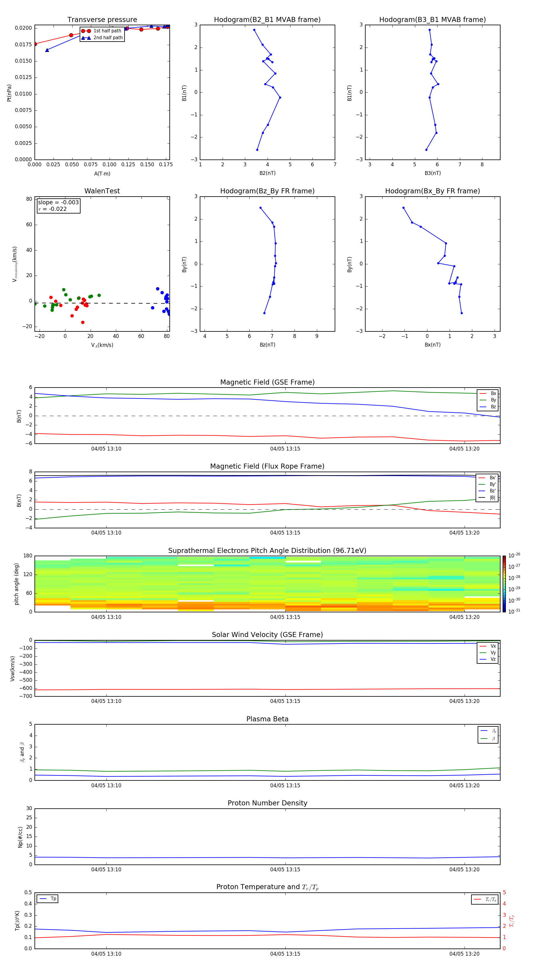This screenshot has width=535, height=980.
Task: Click the 'Bx(nT)' x-axis label
Action: click(x=432, y=345)
